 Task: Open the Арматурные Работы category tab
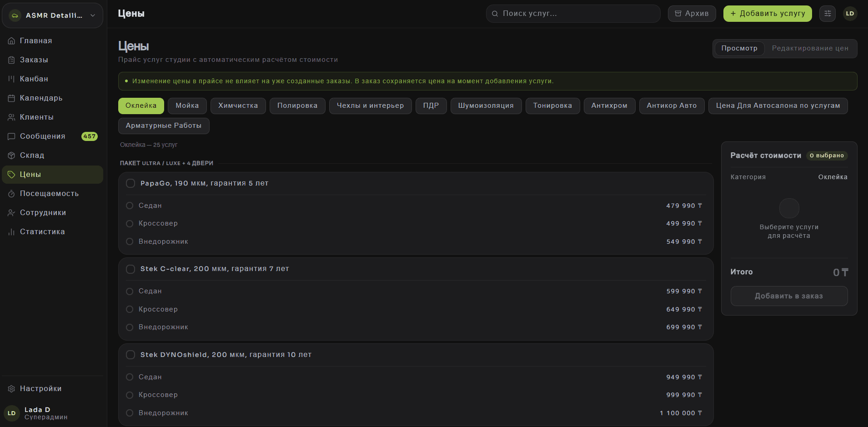pyautogui.click(x=164, y=126)
